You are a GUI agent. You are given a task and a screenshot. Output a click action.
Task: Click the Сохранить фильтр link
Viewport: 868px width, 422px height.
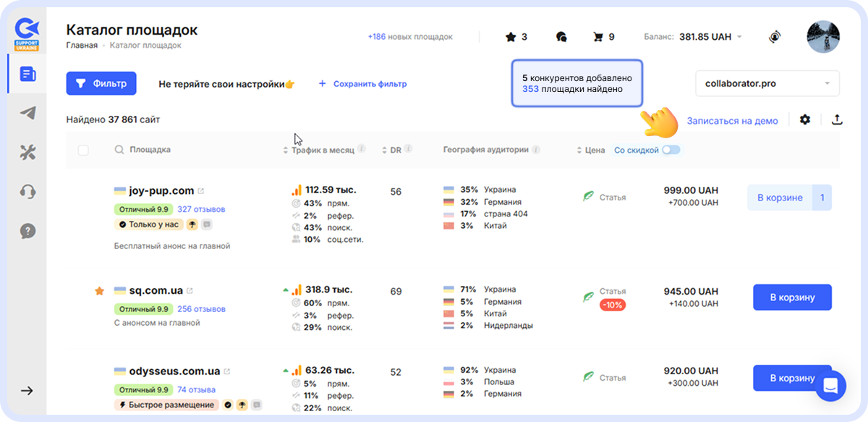[371, 83]
